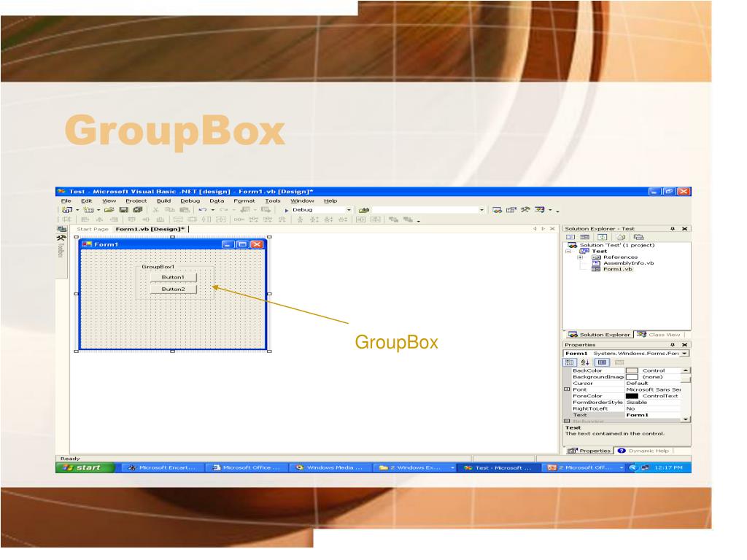The height and width of the screenshot is (560, 747).
Task: Click the New Project toolbar icon
Action: (x=67, y=210)
